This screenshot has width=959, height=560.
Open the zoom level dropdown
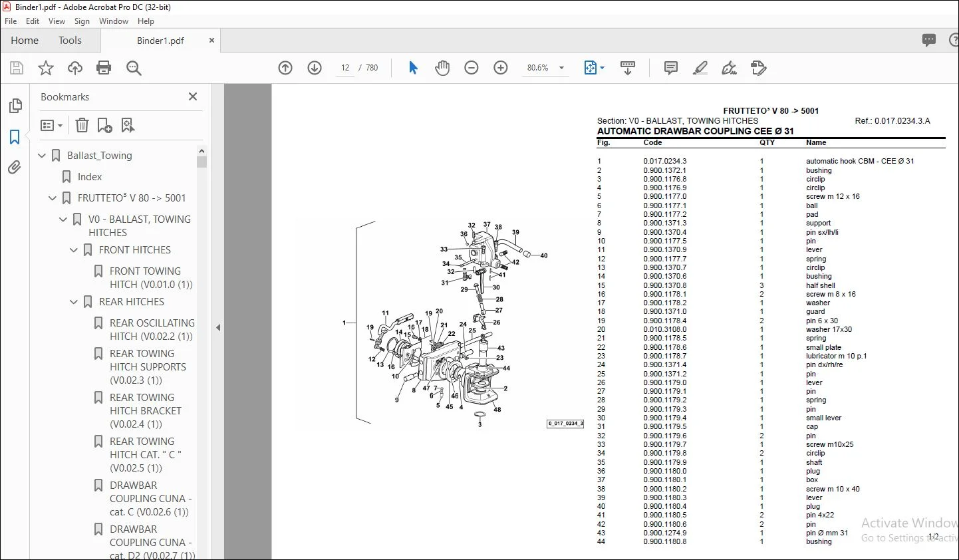pyautogui.click(x=561, y=68)
